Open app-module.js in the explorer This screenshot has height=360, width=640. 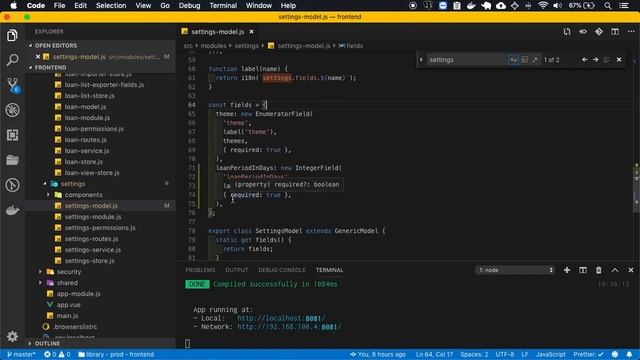[x=78, y=293]
